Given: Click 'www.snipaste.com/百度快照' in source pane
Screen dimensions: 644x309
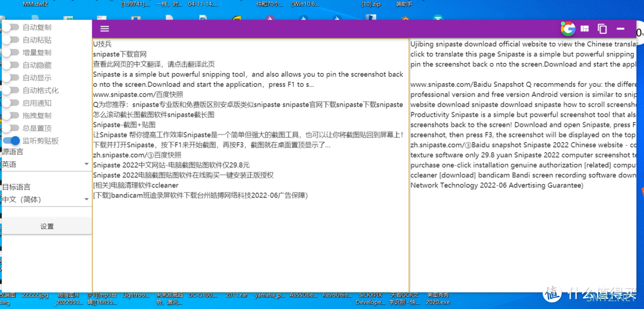Looking at the screenshot, I should click(x=138, y=95).
